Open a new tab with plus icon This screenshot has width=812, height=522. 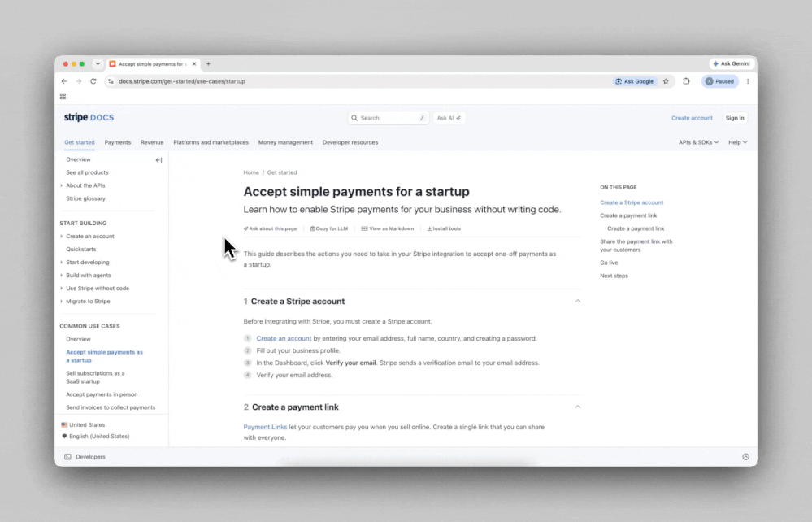point(208,63)
